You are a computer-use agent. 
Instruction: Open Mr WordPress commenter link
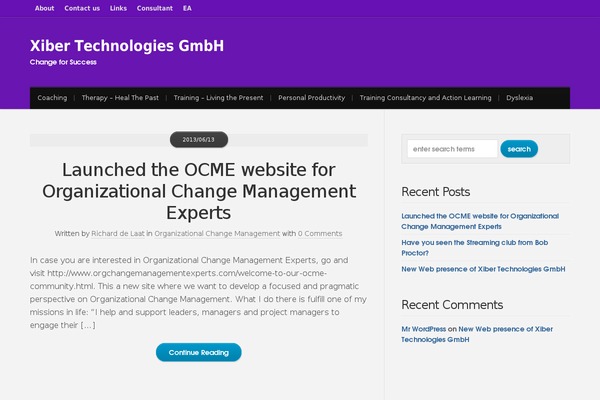(424, 329)
